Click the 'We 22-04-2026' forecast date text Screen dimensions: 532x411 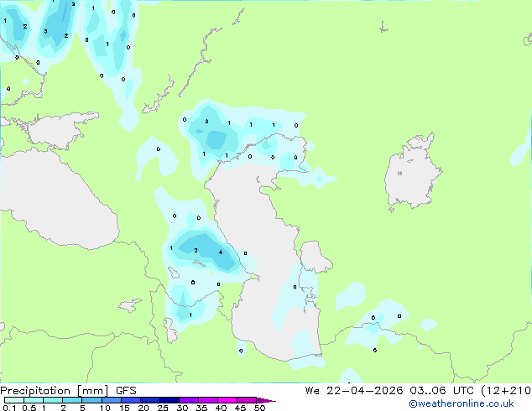point(354,391)
